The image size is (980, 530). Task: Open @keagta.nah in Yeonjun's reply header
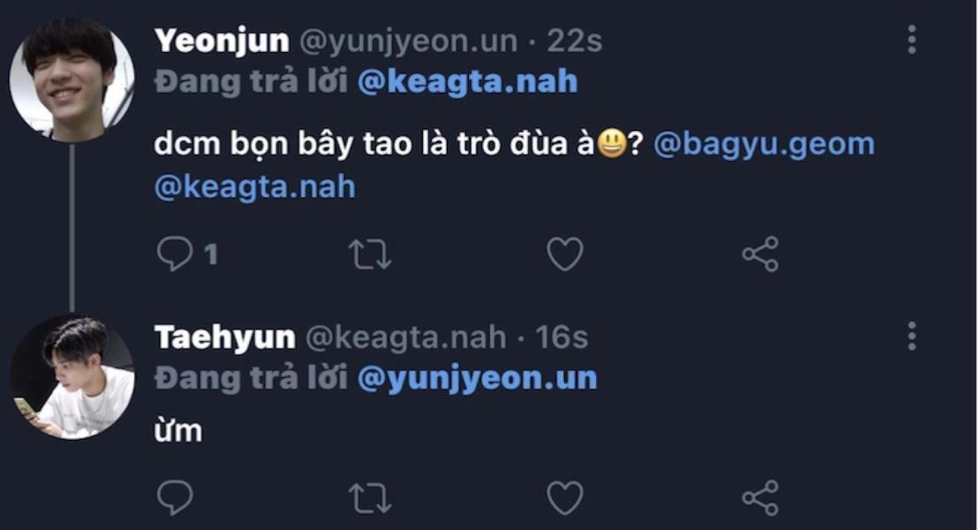(x=469, y=82)
